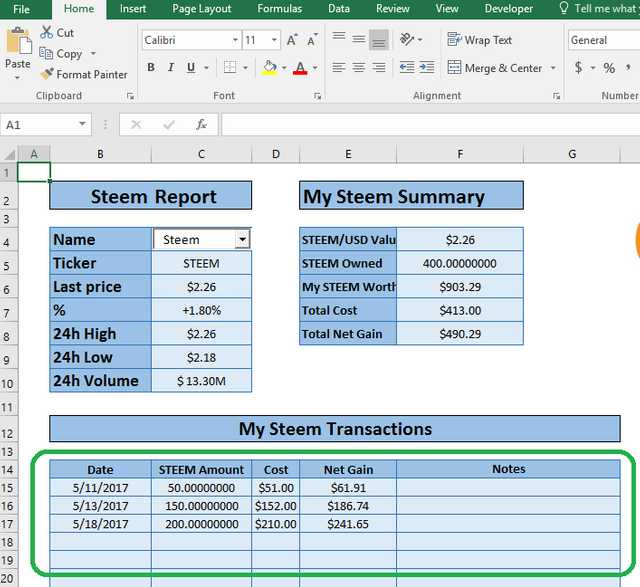Decrease font size with small A icon
The height and width of the screenshot is (587, 640).
(x=312, y=40)
